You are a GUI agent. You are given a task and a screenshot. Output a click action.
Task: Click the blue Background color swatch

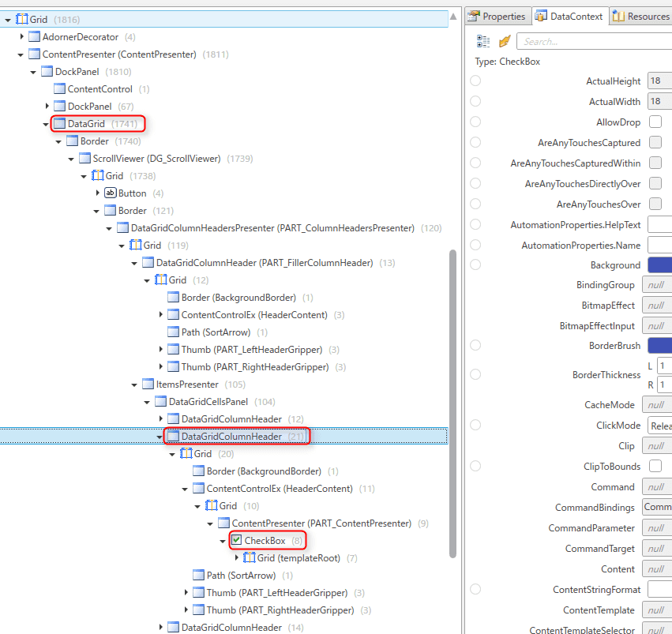(662, 264)
